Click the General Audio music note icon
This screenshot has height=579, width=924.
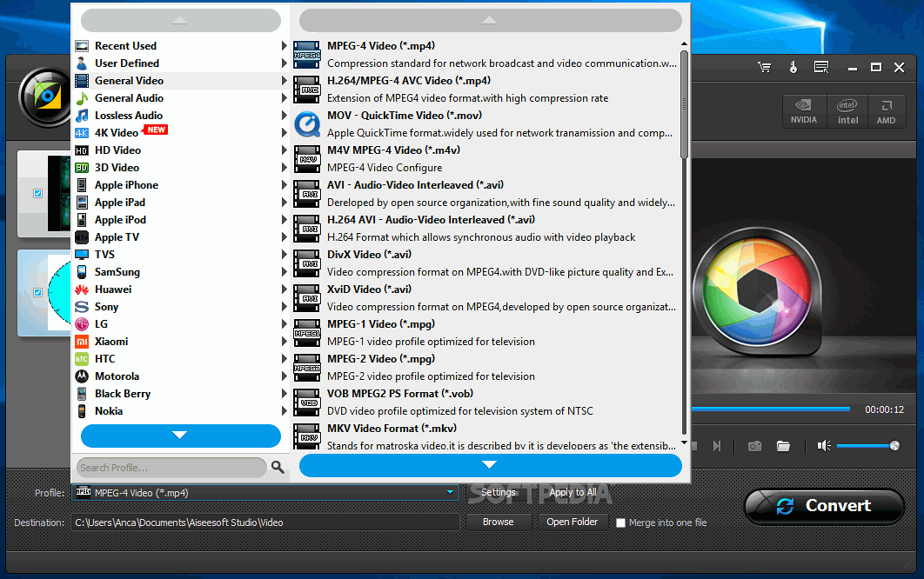pyautogui.click(x=82, y=97)
